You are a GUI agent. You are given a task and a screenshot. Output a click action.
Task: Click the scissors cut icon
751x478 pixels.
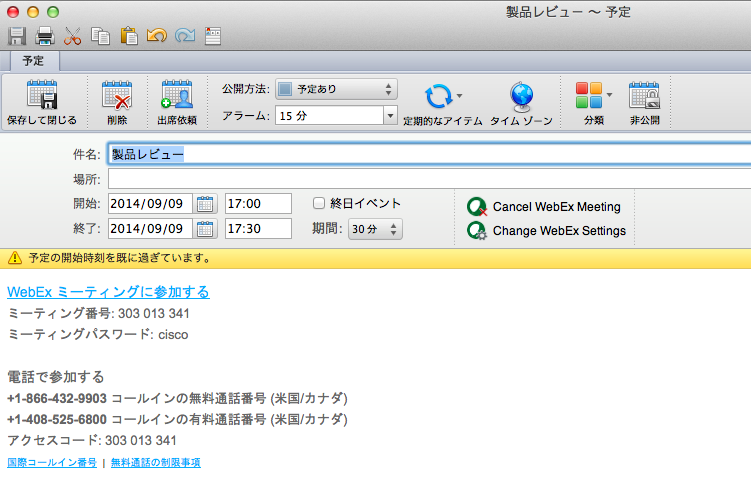[73, 37]
